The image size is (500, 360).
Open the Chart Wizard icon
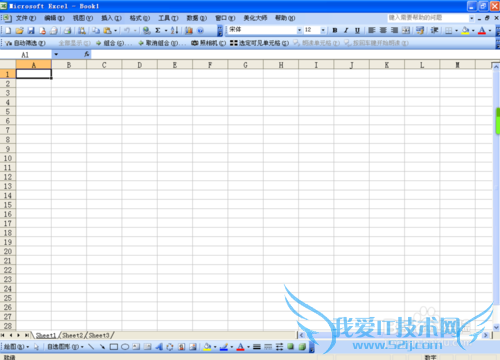[189, 31]
